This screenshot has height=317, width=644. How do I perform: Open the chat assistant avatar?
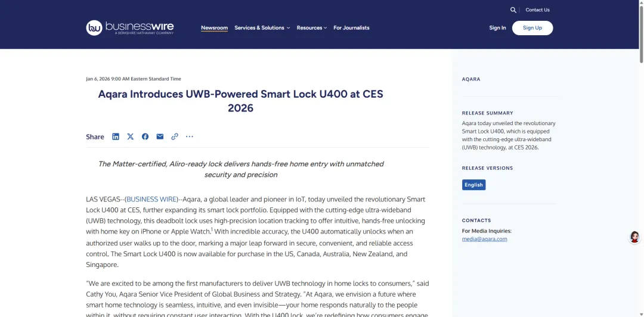point(634,237)
